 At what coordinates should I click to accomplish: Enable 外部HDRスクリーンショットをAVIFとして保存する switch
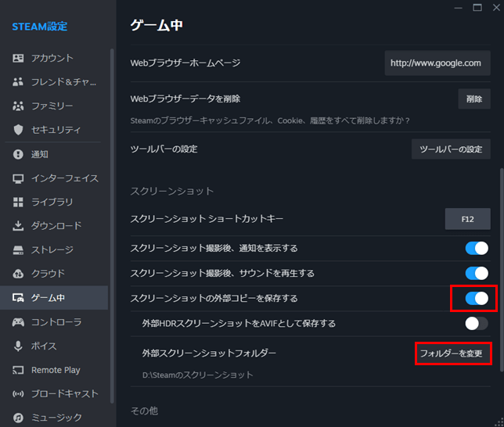point(477,323)
